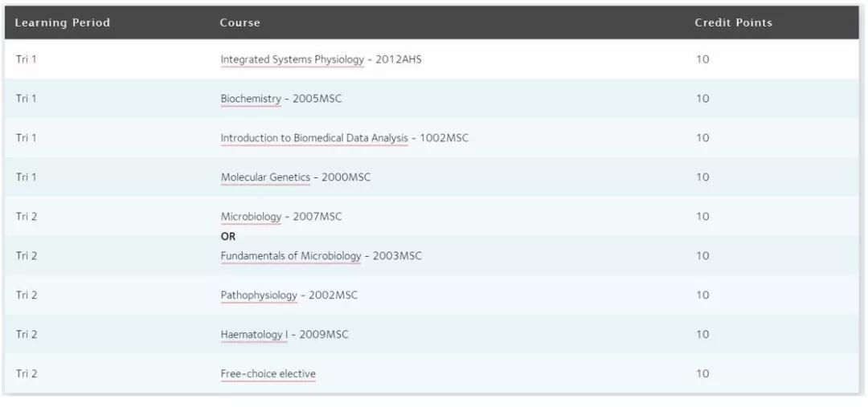Screen dimensions: 868x407
Task: Click the Tri 2 cell for Pathophysiology
Action: point(27,295)
